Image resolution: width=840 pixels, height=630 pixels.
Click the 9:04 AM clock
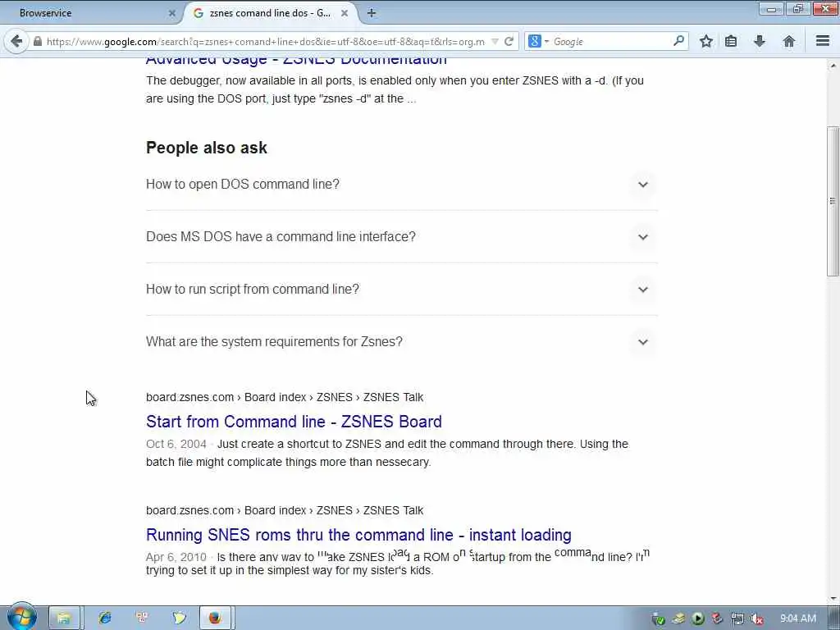(x=797, y=619)
